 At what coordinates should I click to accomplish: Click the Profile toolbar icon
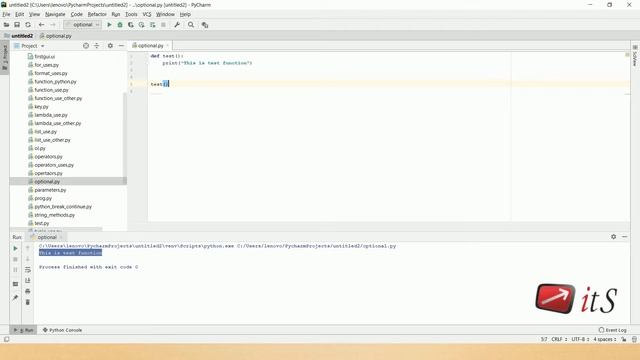[x=142, y=25]
